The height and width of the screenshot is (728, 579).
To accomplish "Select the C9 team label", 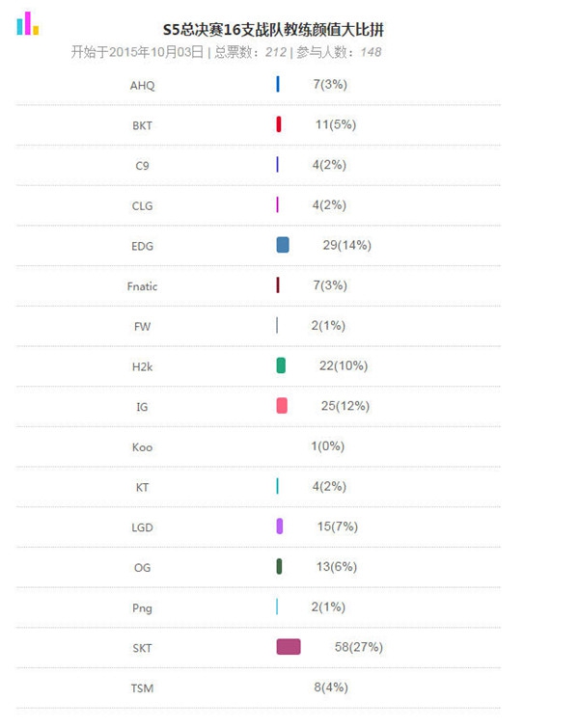I will [x=142, y=166].
